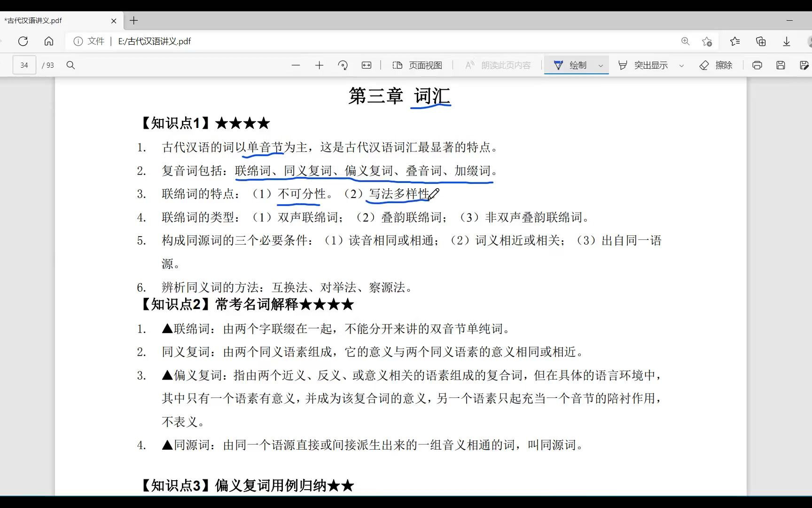Viewport: 812px width, 508px height.
Task: Fit the PDF to page width
Action: click(x=367, y=65)
